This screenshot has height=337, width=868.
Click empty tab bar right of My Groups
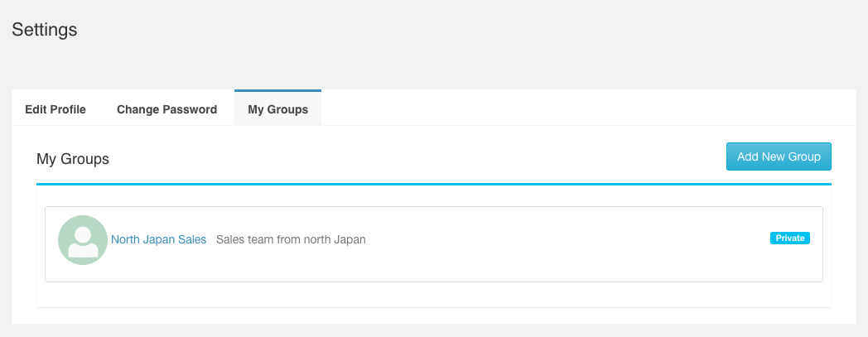580,109
